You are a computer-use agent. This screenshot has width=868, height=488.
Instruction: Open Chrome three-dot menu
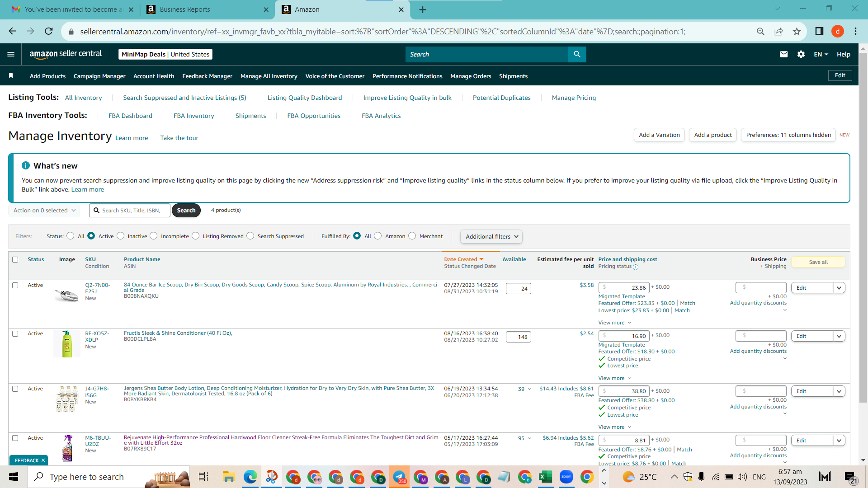tap(855, 31)
